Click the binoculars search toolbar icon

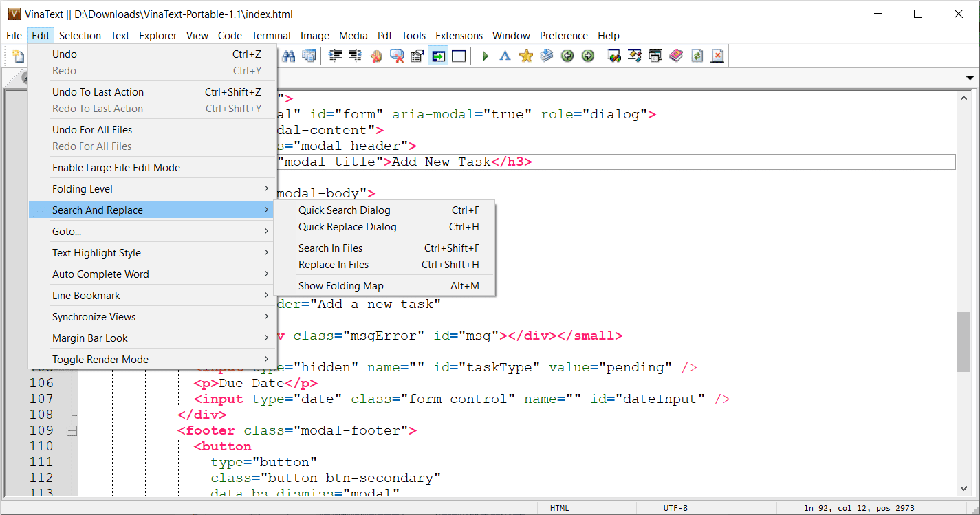[289, 56]
